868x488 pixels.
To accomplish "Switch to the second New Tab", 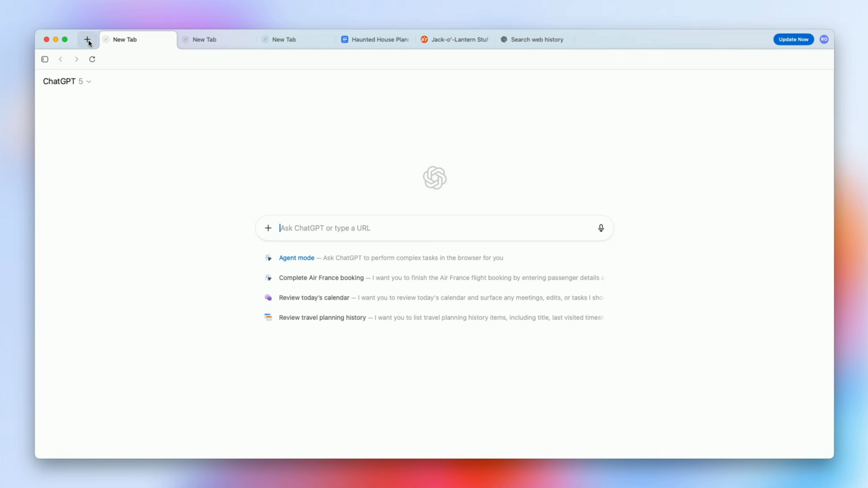I will (x=204, y=39).
